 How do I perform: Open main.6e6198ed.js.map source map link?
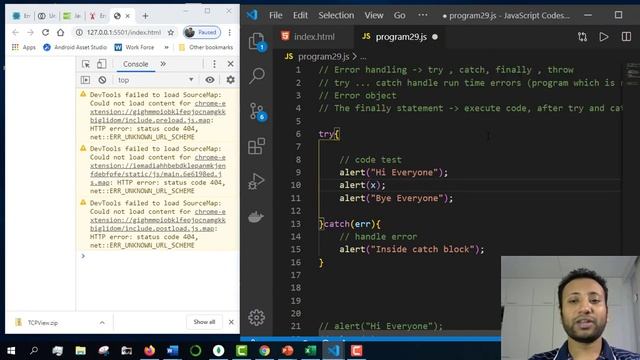coord(158,170)
